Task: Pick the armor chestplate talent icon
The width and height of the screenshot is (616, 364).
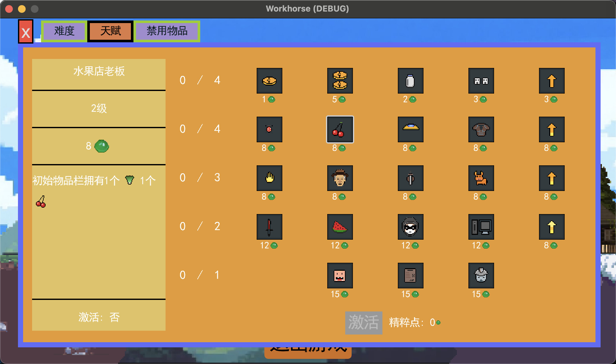Action: pos(481,129)
